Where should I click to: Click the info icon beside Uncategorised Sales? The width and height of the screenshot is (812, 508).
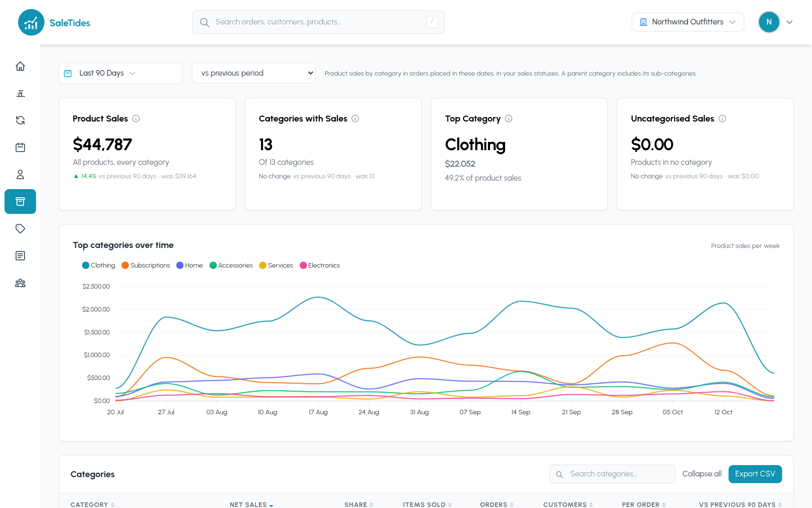(x=722, y=119)
